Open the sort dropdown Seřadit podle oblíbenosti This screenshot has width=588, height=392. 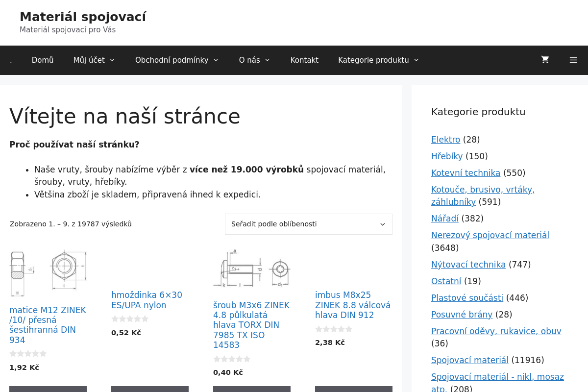tap(308, 224)
